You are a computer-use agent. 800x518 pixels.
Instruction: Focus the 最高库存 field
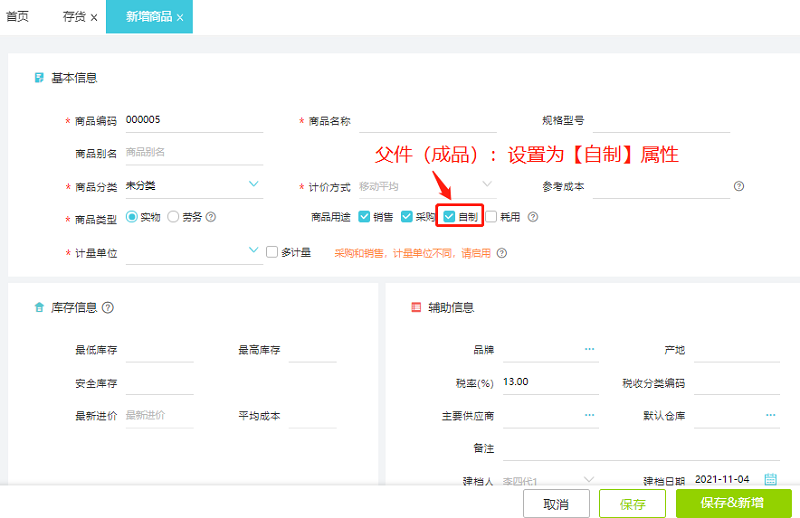coord(313,350)
